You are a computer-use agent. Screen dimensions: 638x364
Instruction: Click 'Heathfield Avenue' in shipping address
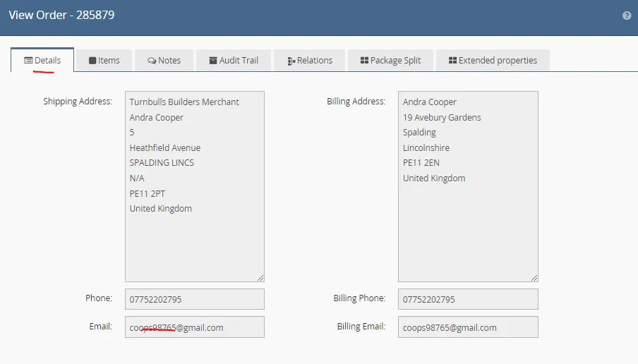(164, 147)
